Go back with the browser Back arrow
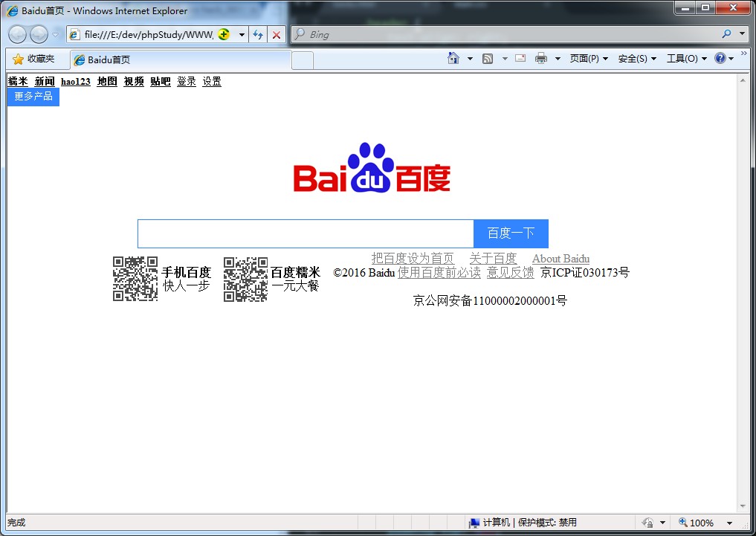The height and width of the screenshot is (536, 756). point(17,34)
